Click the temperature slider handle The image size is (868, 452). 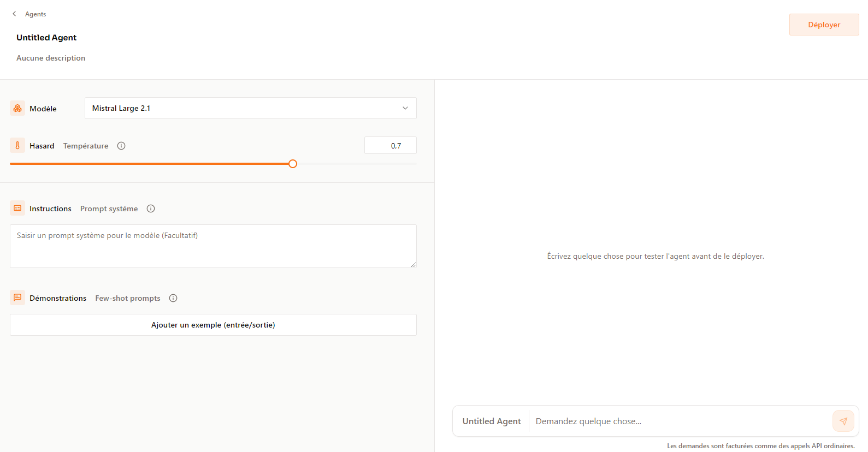coord(293,164)
